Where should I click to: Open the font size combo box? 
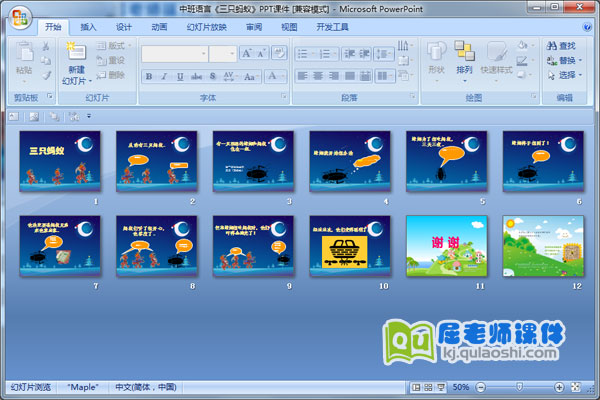pos(223,54)
